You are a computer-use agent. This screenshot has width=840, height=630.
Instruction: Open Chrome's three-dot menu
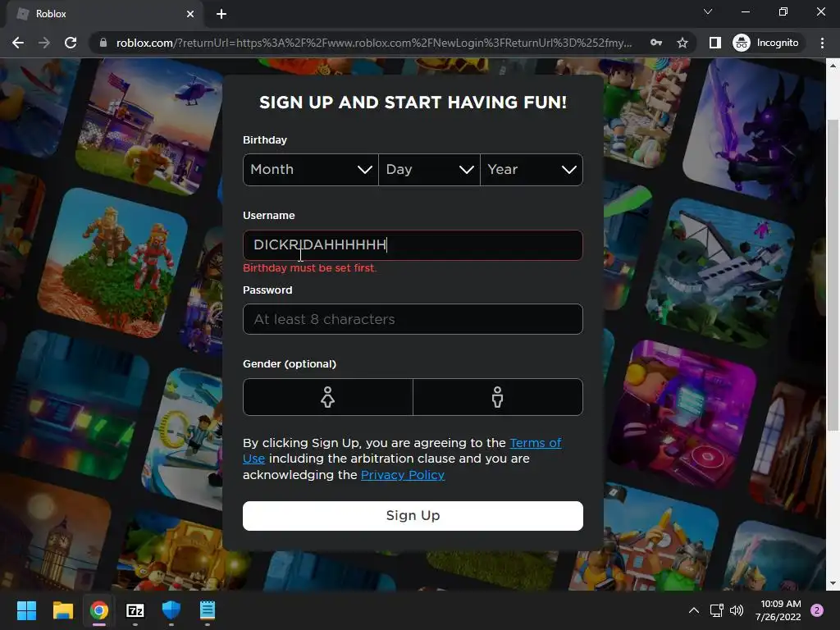(x=822, y=43)
